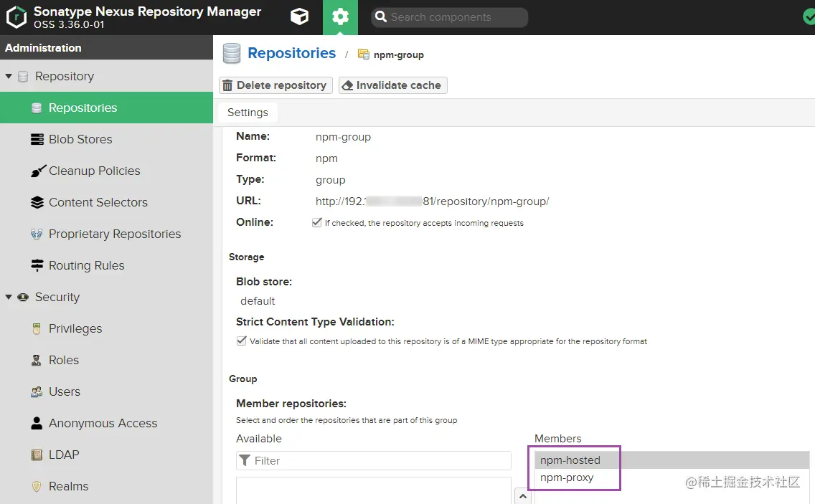Click the Privileges medal icon
This screenshot has width=815, height=504.
[37, 329]
